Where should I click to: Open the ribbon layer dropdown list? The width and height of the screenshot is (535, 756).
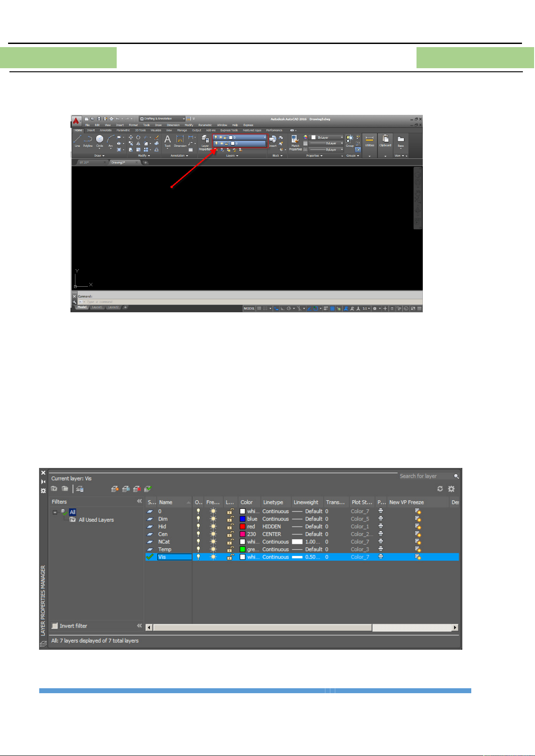[264, 137]
